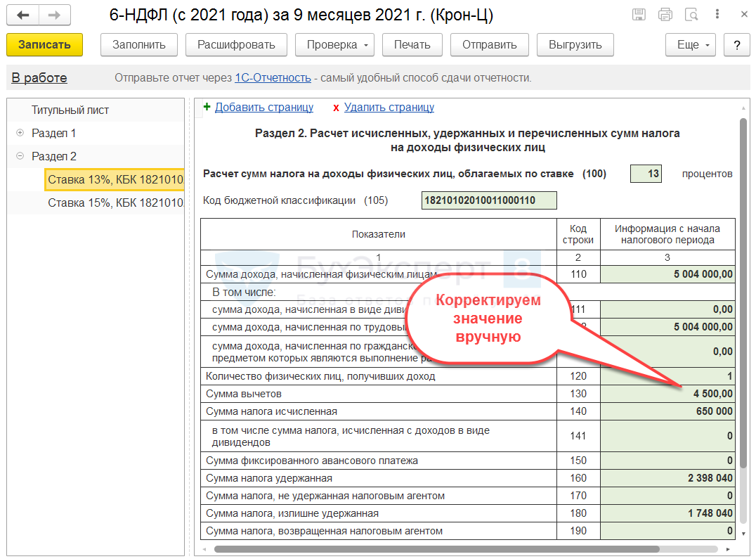Click the red x delete page icon
Screen dimensions: 756x559
(x=336, y=108)
